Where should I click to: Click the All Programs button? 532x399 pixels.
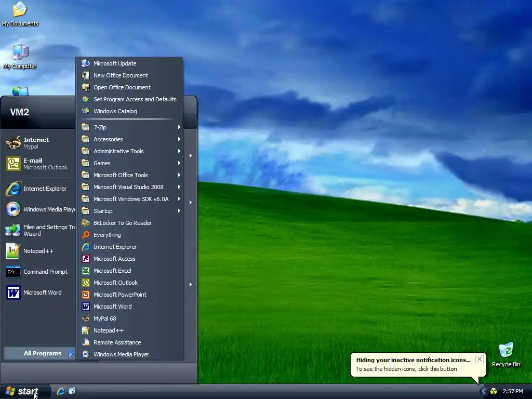pos(39,353)
